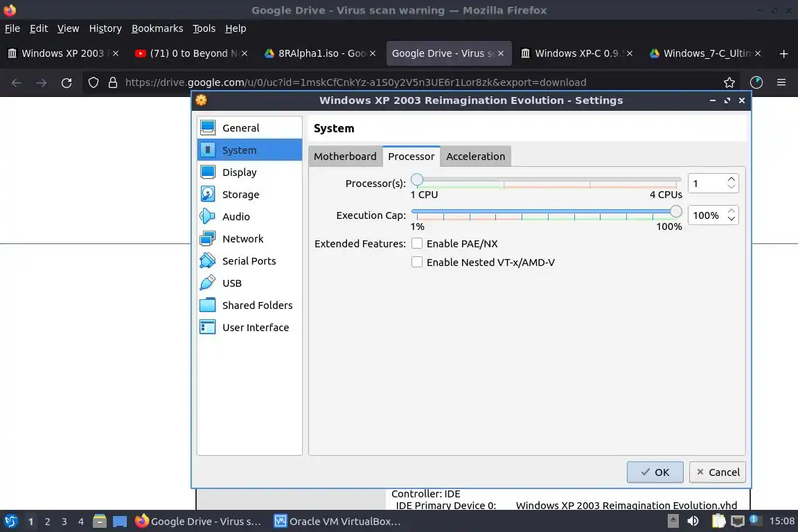Viewport: 798px width, 532px height.
Task: Open Firefox hamburger application menu
Action: (x=781, y=82)
